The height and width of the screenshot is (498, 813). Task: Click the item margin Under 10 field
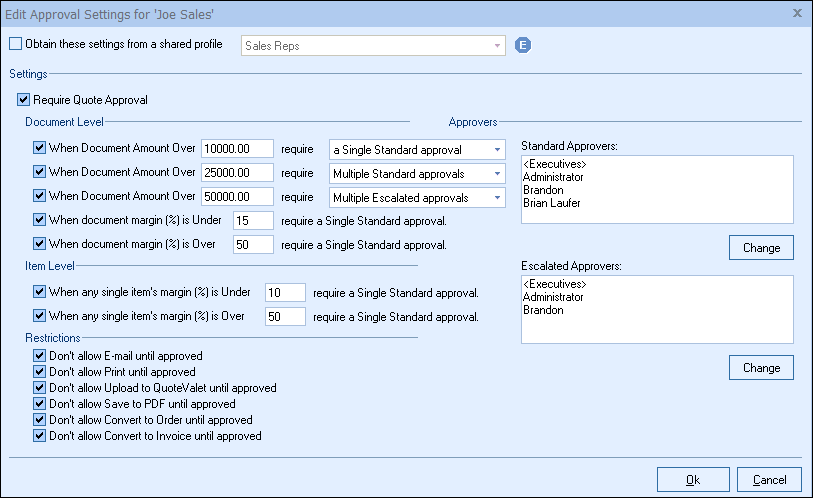coord(284,293)
